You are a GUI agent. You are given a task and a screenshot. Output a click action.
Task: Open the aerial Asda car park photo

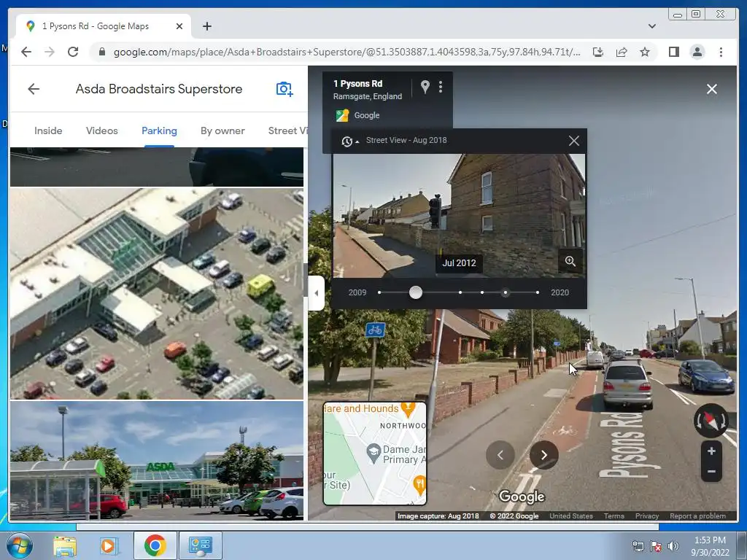(157, 293)
